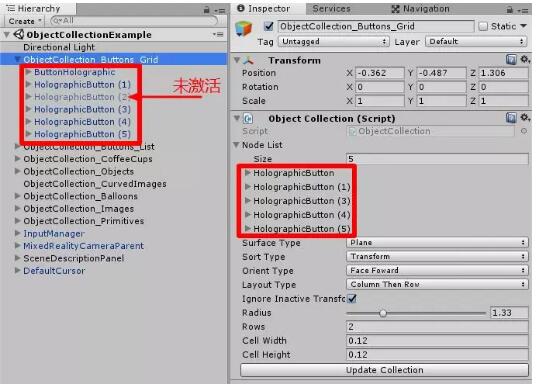The width and height of the screenshot is (536, 385).
Task: Open the Surface Type dropdown set to Plane
Action: coord(437,242)
